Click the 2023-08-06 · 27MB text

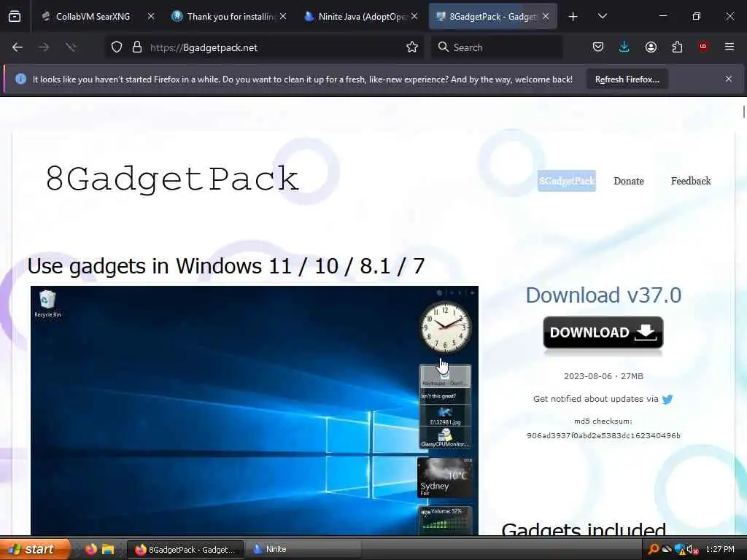603,376
